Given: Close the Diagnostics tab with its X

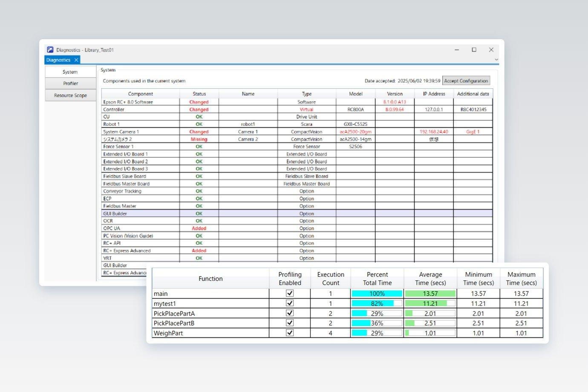Looking at the screenshot, I should 76,60.
